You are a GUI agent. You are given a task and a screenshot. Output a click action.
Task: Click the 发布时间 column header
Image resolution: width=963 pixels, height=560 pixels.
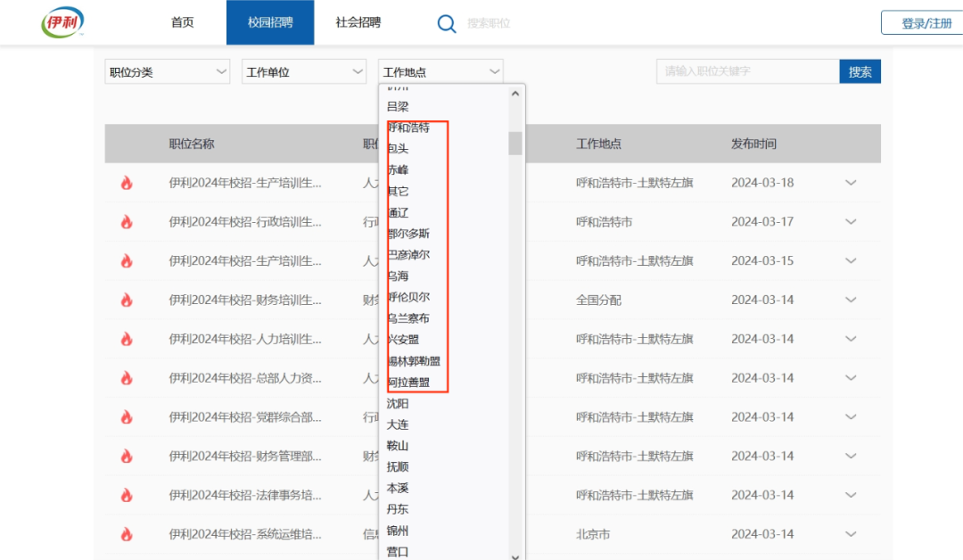coord(753,144)
